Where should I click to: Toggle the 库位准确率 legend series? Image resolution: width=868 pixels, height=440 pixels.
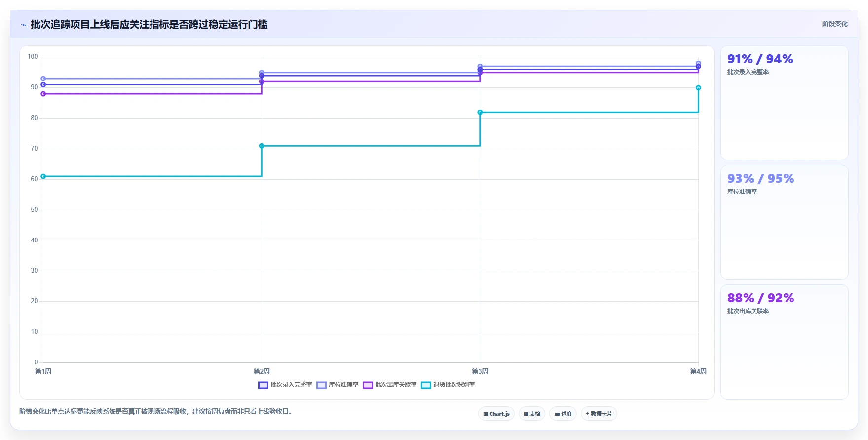(338, 385)
